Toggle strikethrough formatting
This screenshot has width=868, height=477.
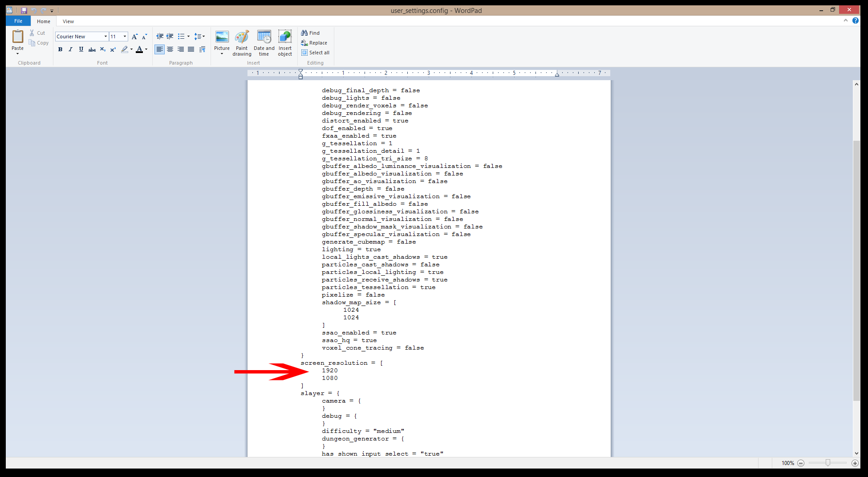point(92,49)
